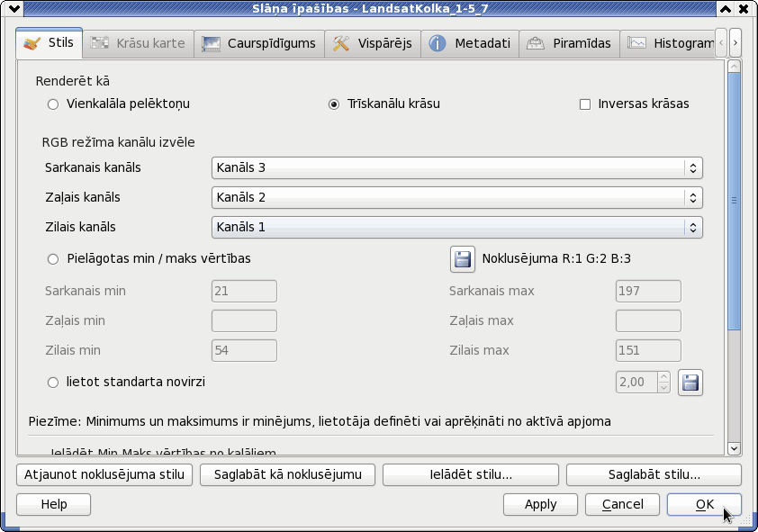The height and width of the screenshot is (532, 758).
Task: Click the floppy disk icon next to Noklusējuma R:1 G:2 B:3
Action: pos(462,259)
